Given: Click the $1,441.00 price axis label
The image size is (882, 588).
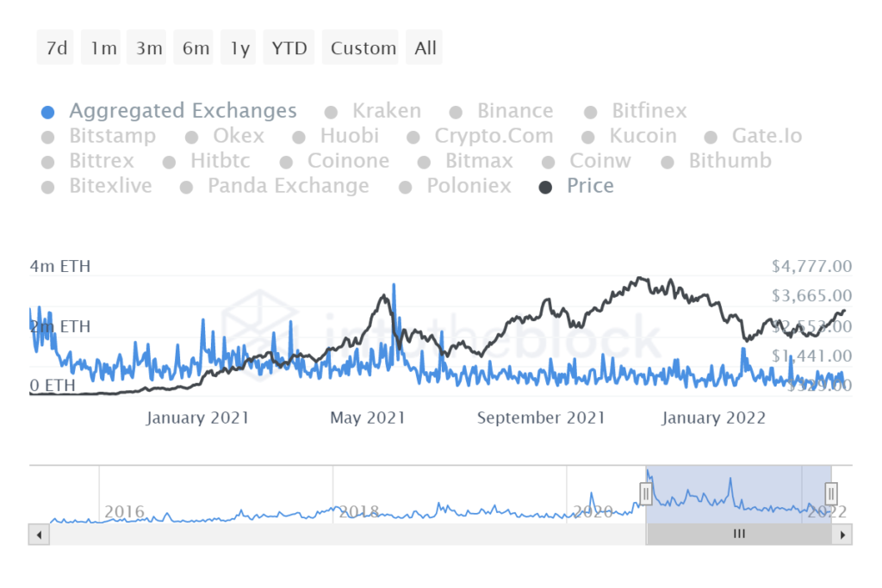Looking at the screenshot, I should (811, 356).
